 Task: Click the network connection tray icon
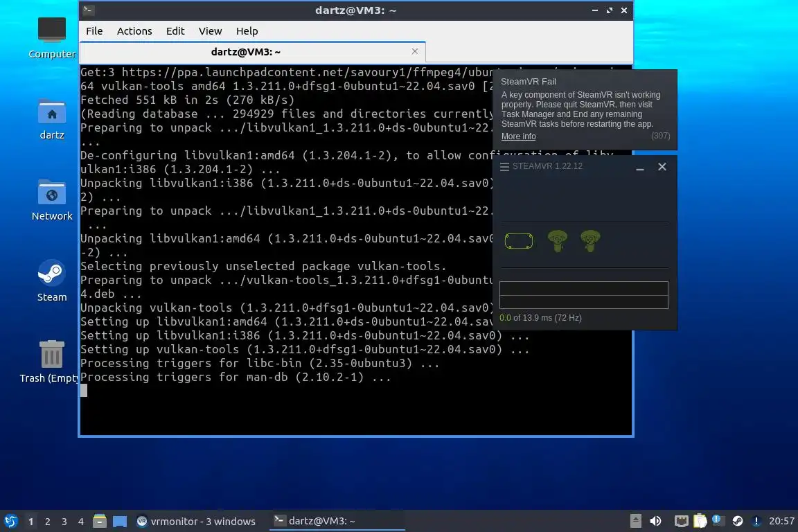pos(681,521)
